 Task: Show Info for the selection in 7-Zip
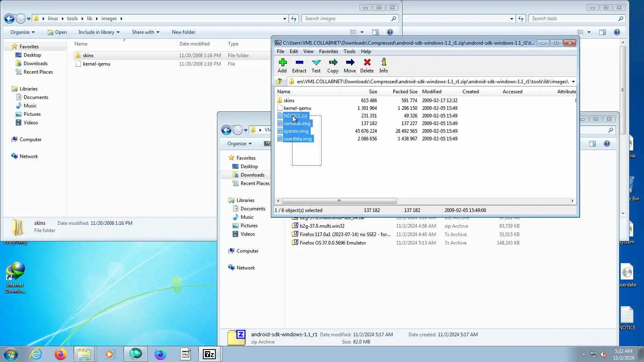coord(384,65)
